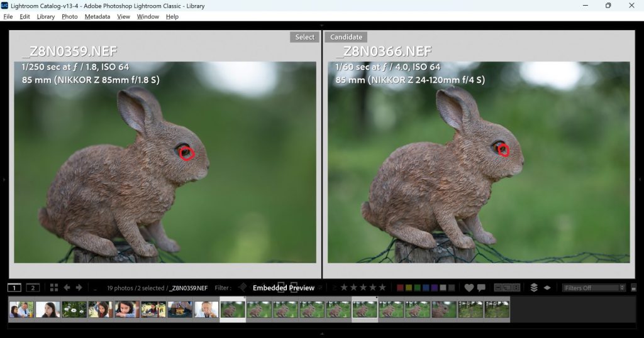This screenshot has width=644, height=338.
Task: Toggle virtual copies kind filter
Action: 507,288
